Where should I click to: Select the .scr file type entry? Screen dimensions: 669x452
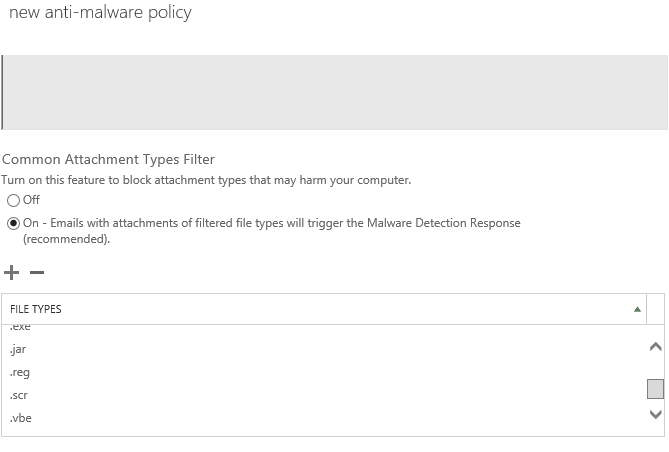(19, 395)
